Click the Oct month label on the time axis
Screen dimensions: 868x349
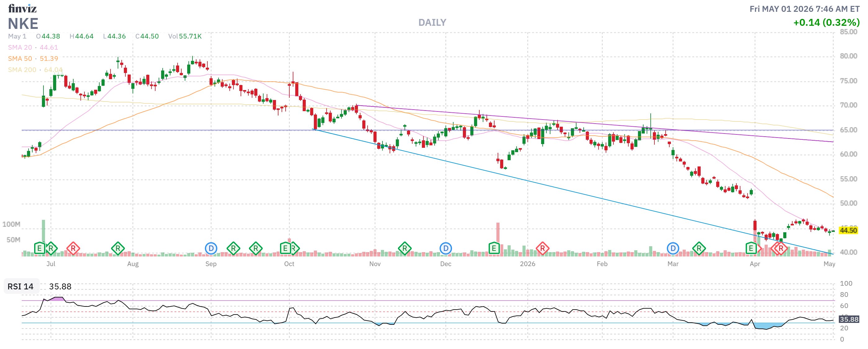tap(289, 264)
